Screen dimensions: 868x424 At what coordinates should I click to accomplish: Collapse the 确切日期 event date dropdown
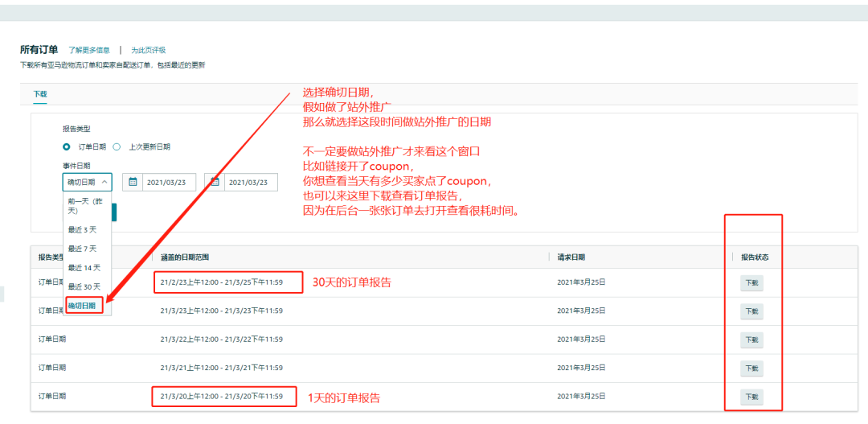(x=87, y=183)
